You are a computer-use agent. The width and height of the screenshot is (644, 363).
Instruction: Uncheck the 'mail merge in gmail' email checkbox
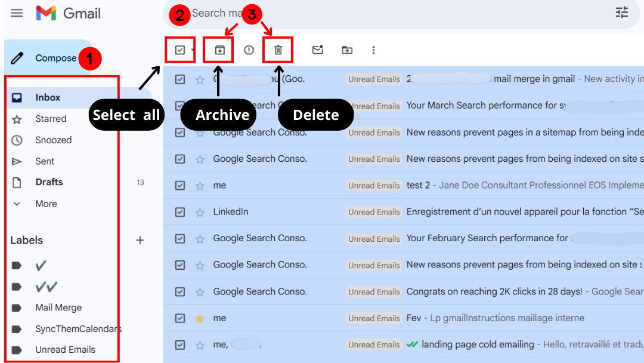click(x=180, y=79)
